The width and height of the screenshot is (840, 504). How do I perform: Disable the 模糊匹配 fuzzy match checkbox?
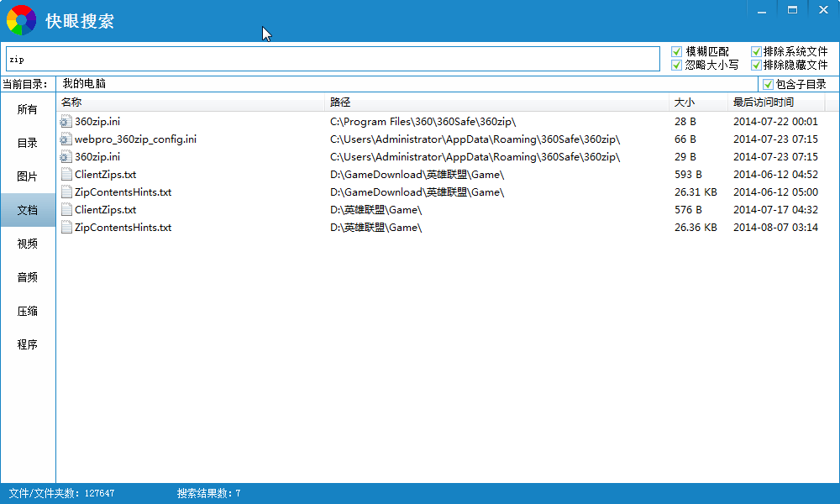(x=677, y=52)
